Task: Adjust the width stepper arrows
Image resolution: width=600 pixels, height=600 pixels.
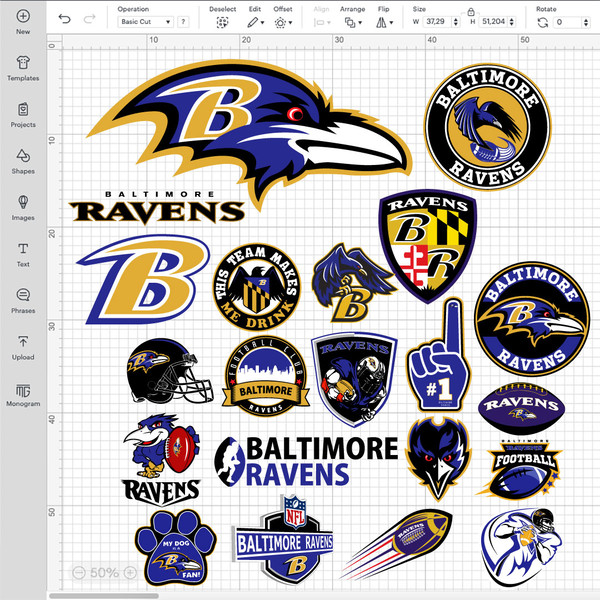Action: point(455,22)
